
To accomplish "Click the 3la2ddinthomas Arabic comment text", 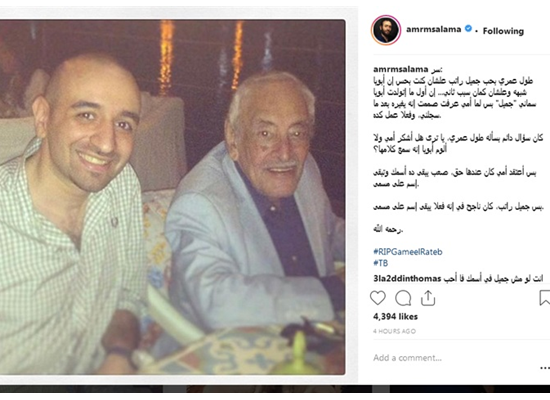I will (x=494, y=279).
